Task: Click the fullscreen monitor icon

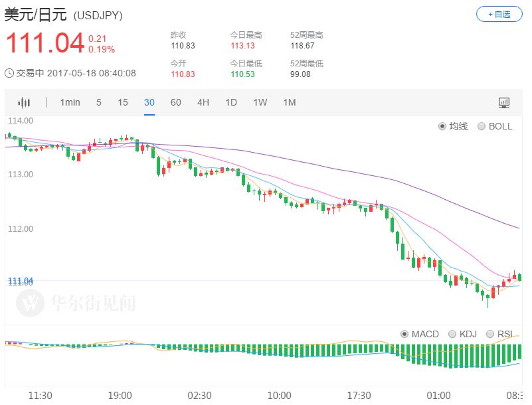Action: 504,102
